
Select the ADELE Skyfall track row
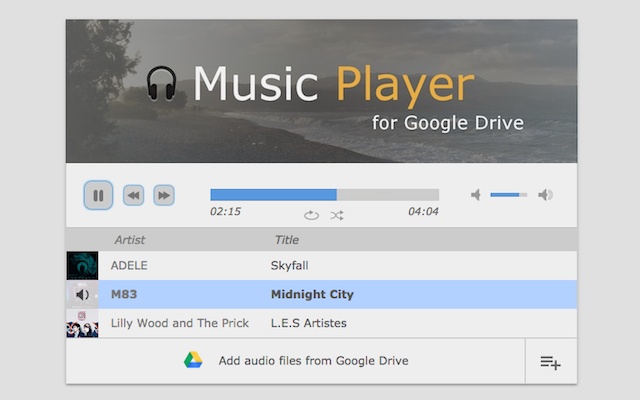[322, 266]
